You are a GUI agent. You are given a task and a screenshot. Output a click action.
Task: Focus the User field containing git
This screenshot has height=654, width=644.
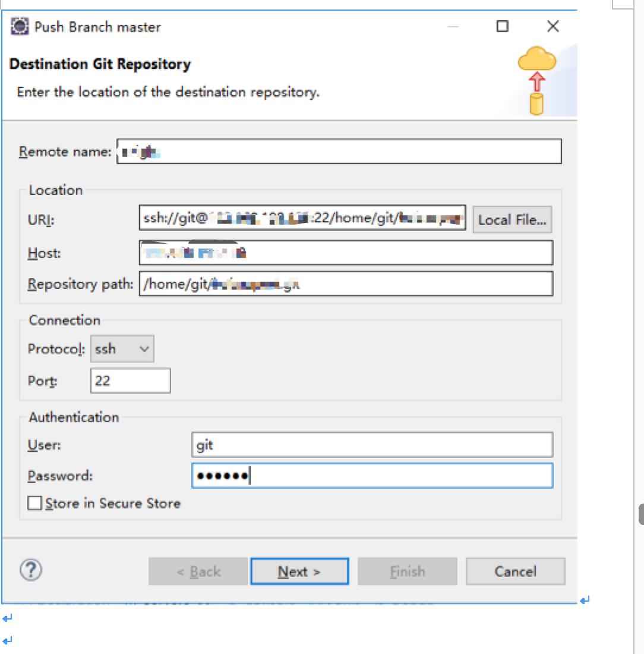[x=372, y=445]
